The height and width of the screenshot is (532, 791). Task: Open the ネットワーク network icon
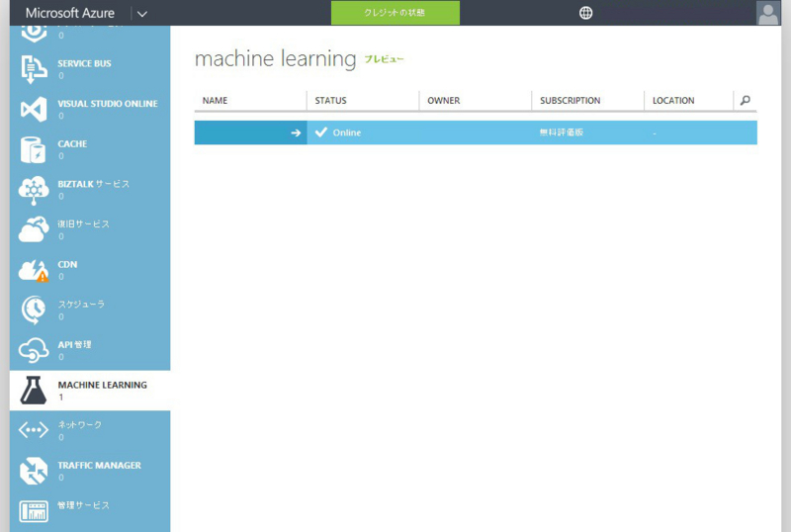coord(34,430)
